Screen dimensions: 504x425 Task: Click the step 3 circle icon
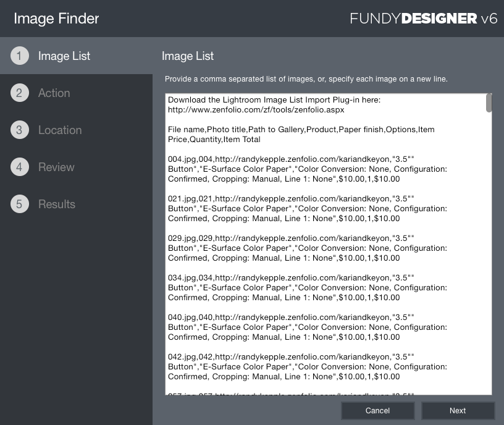20,130
